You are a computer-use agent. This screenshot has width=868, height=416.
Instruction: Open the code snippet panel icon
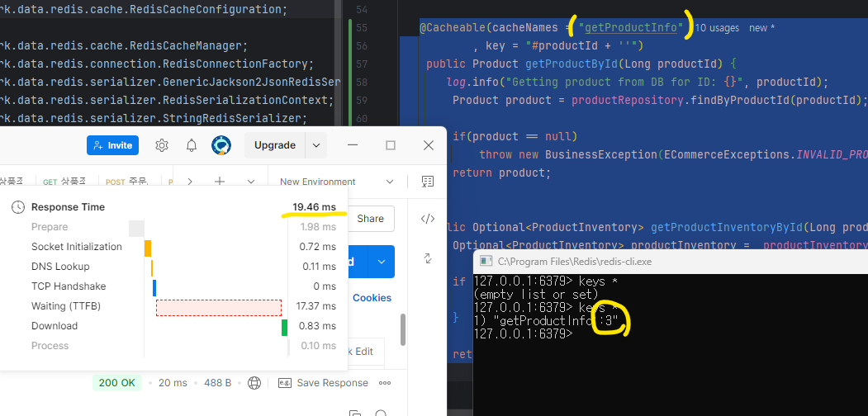(427, 219)
